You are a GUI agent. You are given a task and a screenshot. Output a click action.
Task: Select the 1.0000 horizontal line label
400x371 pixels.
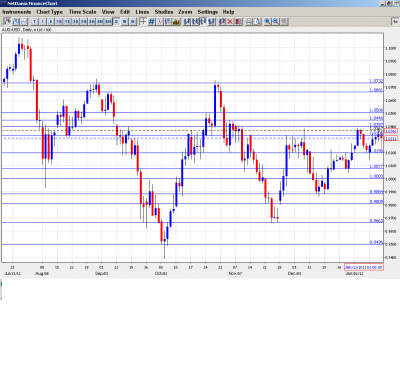376,176
